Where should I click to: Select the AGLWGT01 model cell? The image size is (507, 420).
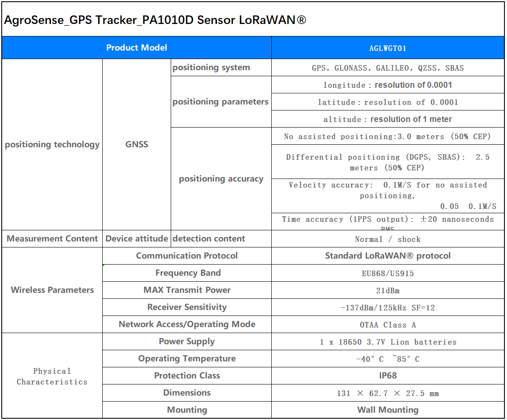(388, 48)
